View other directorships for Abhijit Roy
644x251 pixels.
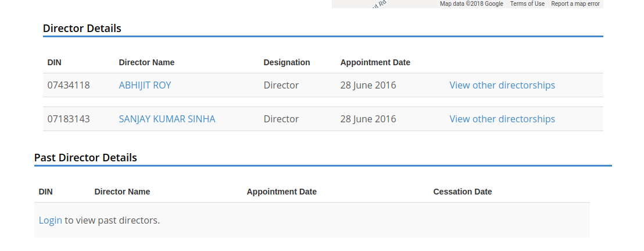[502, 85]
